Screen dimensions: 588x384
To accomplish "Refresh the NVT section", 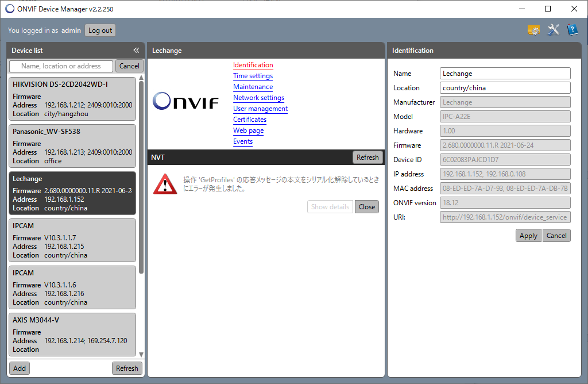I will (367, 158).
